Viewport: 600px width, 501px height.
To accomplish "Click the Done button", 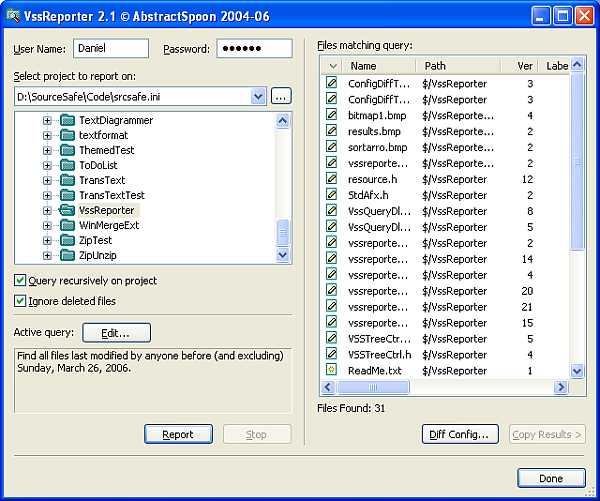I will (x=551, y=478).
